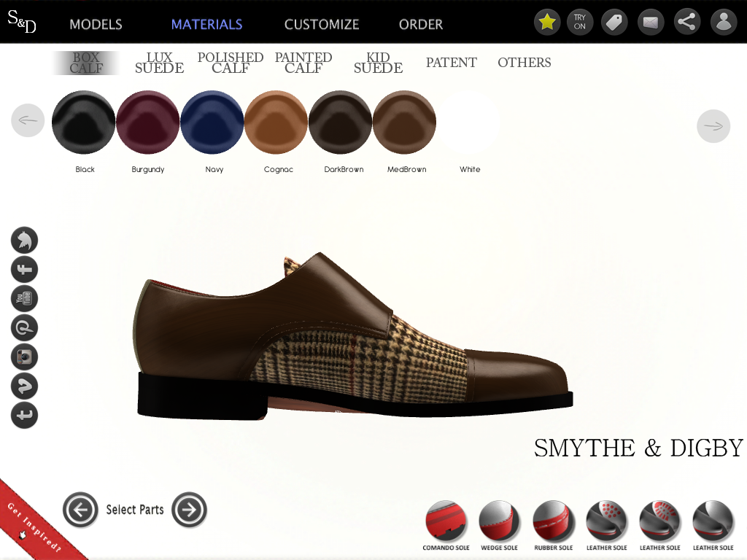Image resolution: width=747 pixels, height=560 pixels.
Task: Show next material colors arrow
Action: 713,126
